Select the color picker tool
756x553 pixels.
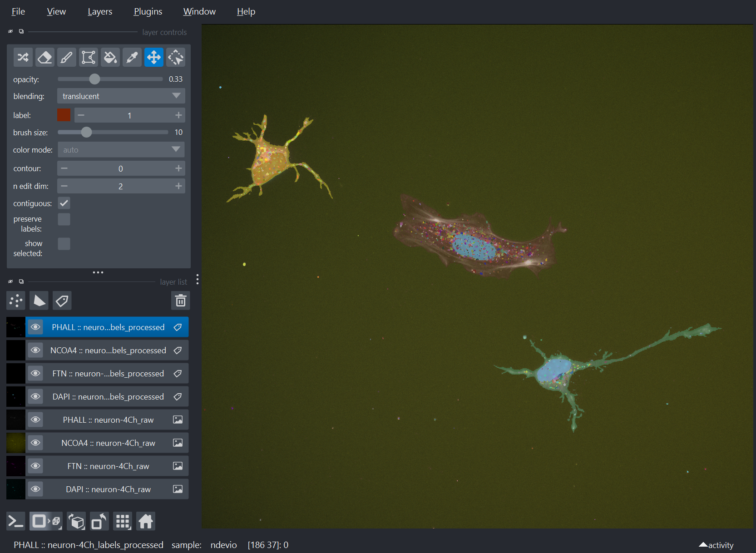132,57
